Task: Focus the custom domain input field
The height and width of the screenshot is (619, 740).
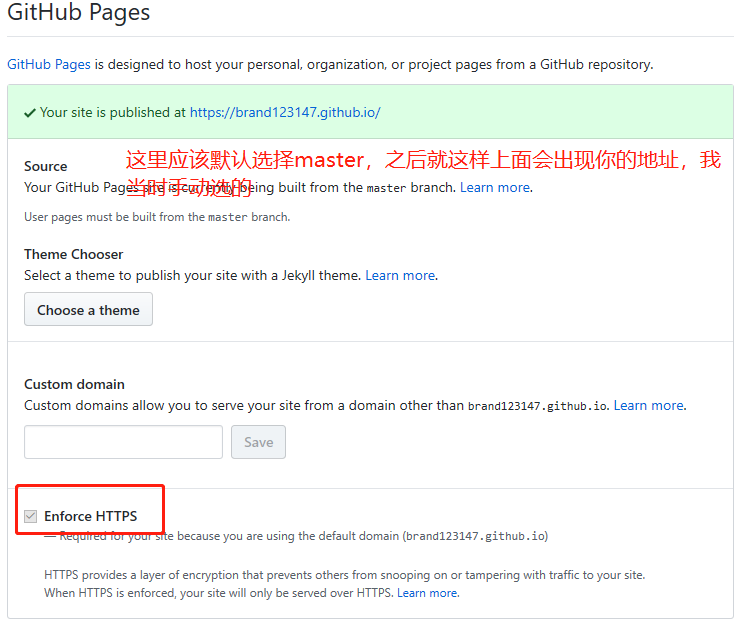Action: [x=123, y=442]
